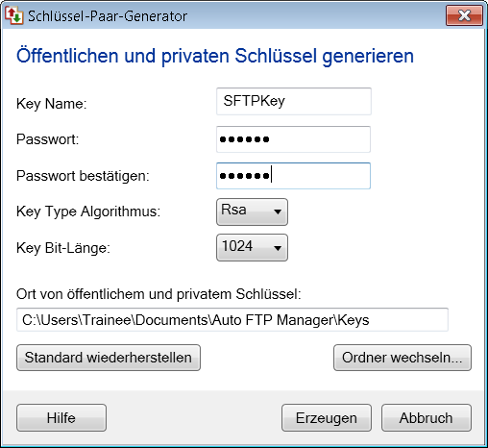Viewport: 488px width, 448px height.
Task: Open Hilfe for the key generator
Action: point(61,418)
